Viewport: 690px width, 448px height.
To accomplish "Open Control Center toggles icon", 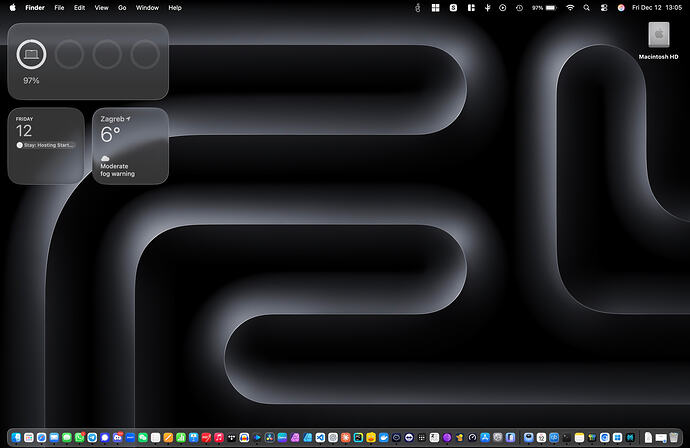I will point(604,7).
